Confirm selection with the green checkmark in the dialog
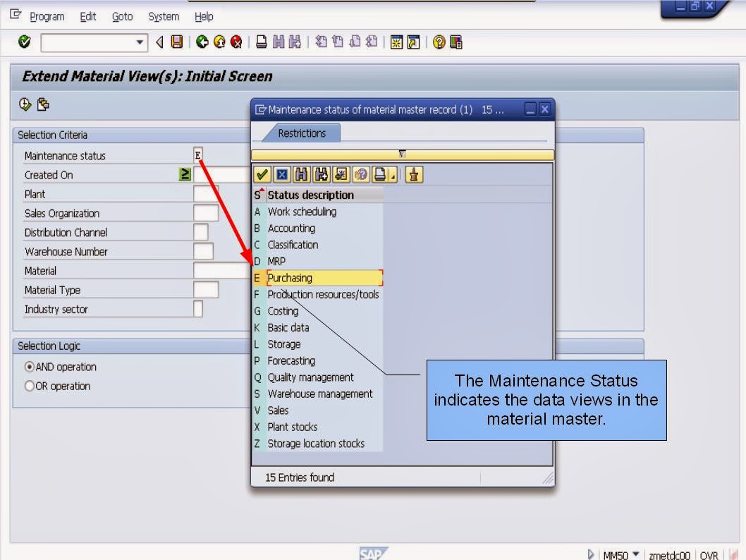The image size is (746, 560). [261, 174]
